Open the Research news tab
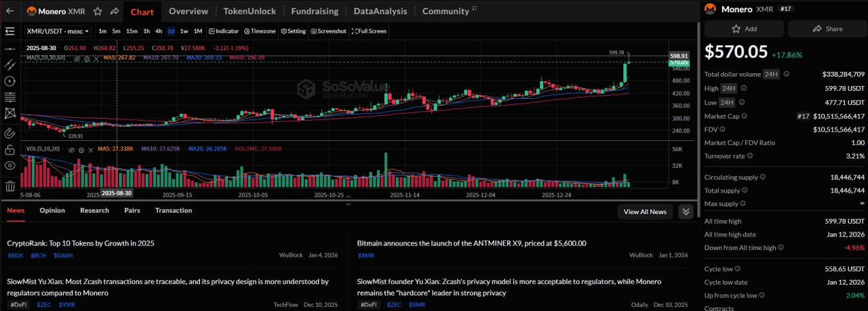Screen dimensions: 868x311 point(94,211)
